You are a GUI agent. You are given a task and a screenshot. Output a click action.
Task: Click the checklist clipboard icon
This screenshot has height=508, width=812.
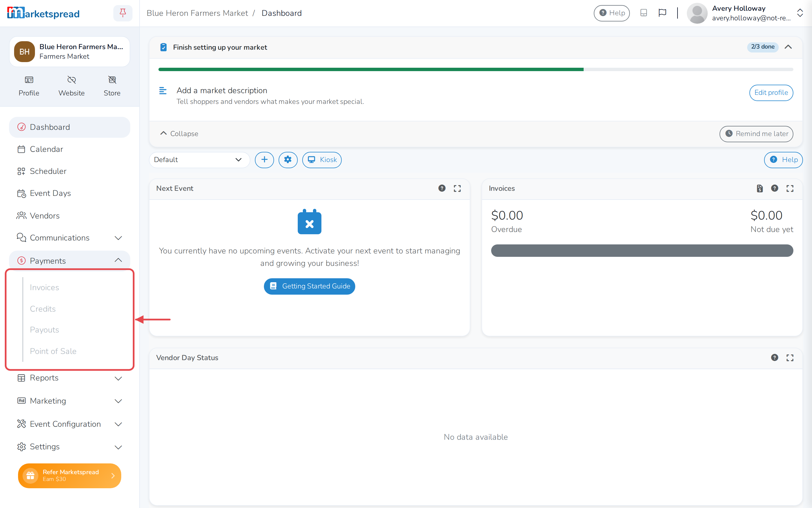[x=164, y=47]
